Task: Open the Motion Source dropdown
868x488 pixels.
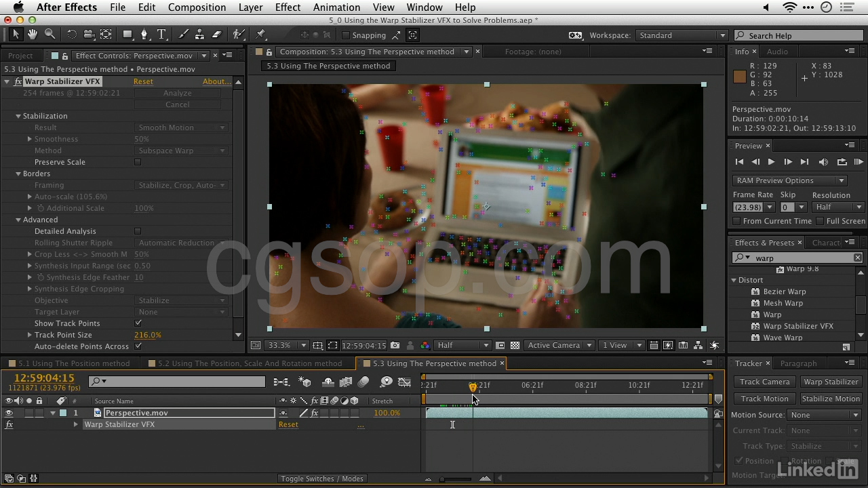Action: pos(825,415)
